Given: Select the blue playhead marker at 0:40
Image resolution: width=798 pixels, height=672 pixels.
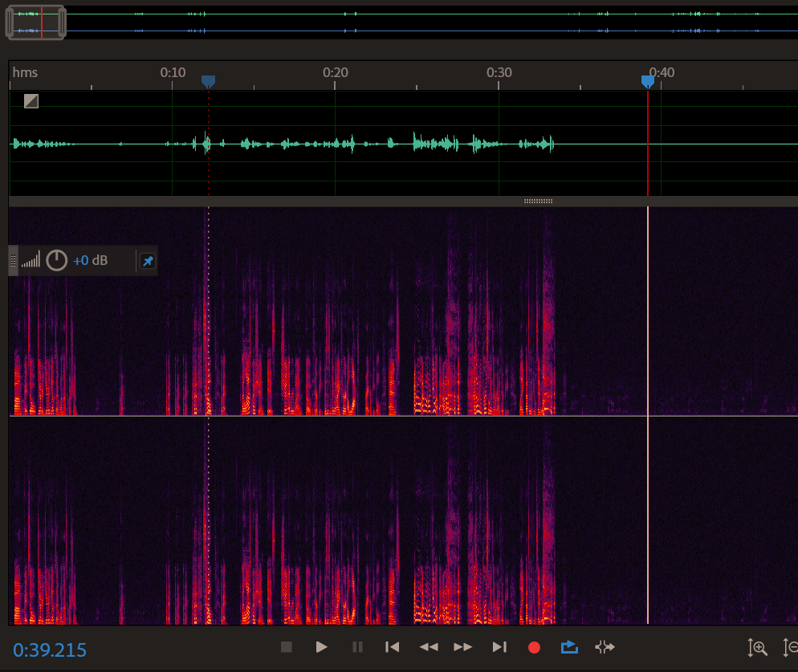Looking at the screenshot, I should click(647, 80).
